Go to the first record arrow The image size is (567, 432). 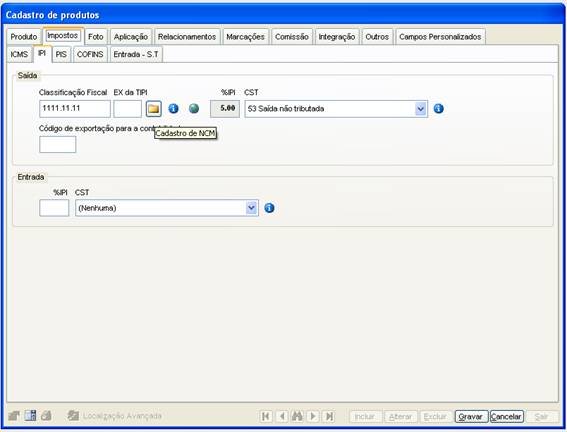pyautogui.click(x=266, y=416)
